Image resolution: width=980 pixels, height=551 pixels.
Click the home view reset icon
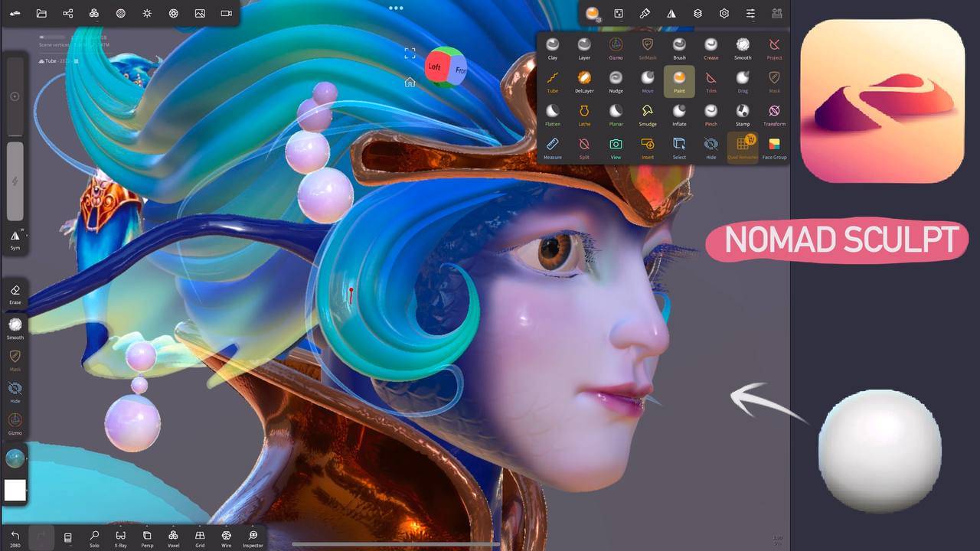click(x=410, y=82)
